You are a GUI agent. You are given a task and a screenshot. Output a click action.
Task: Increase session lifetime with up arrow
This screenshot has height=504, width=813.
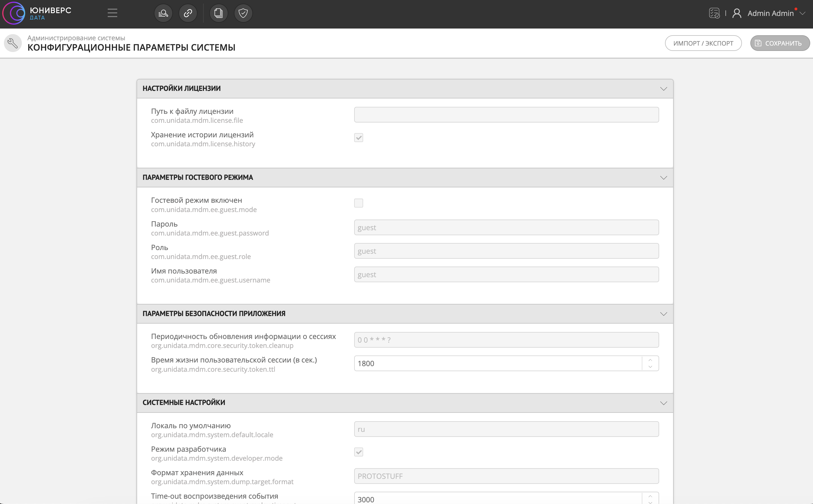tap(650, 360)
